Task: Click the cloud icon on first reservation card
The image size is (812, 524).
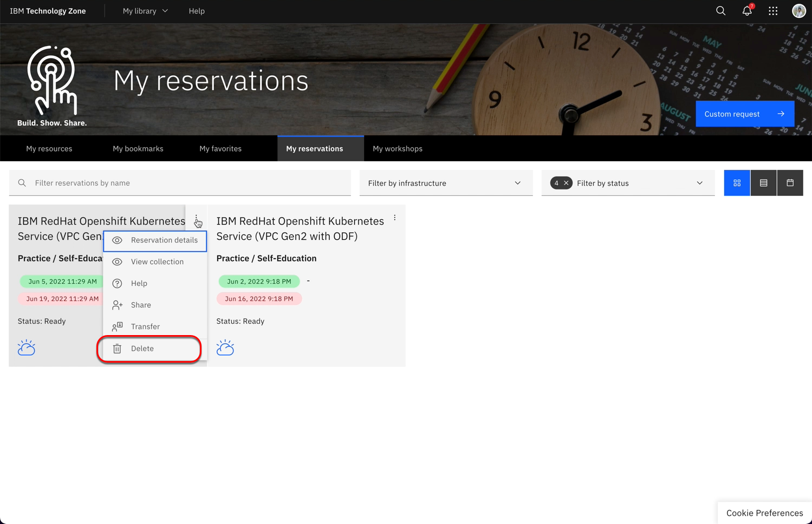Action: click(27, 348)
